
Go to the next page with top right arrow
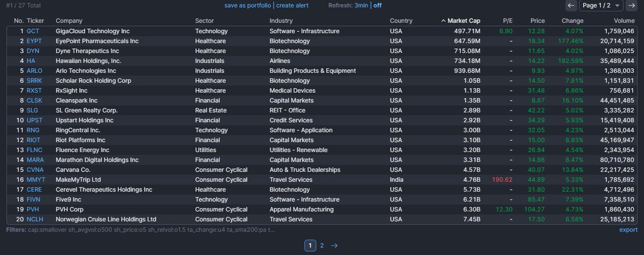[632, 5]
